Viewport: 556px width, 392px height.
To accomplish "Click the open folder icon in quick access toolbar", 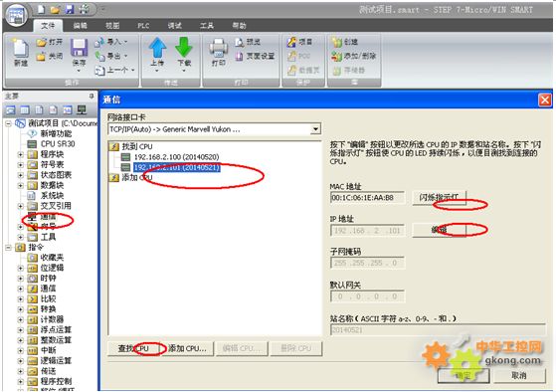I will 55,9.
